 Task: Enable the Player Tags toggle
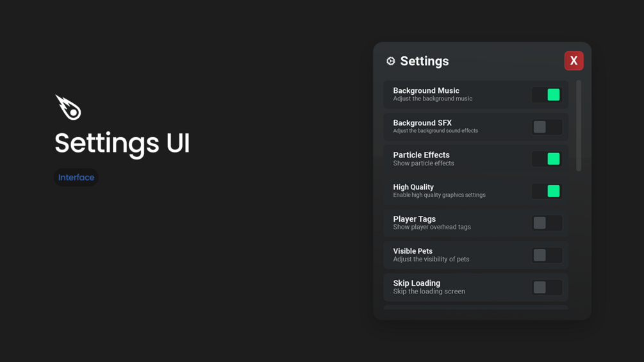pyautogui.click(x=547, y=223)
